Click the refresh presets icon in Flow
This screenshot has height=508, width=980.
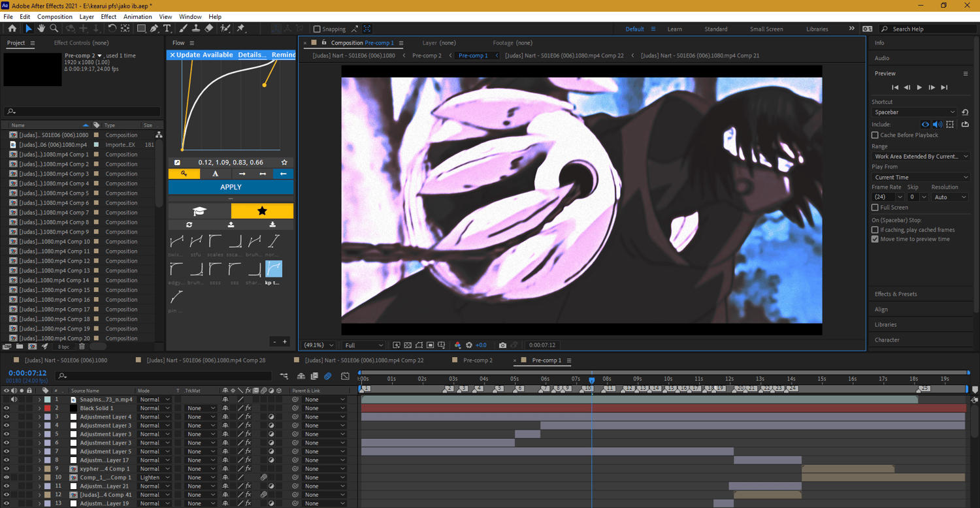[x=189, y=225]
